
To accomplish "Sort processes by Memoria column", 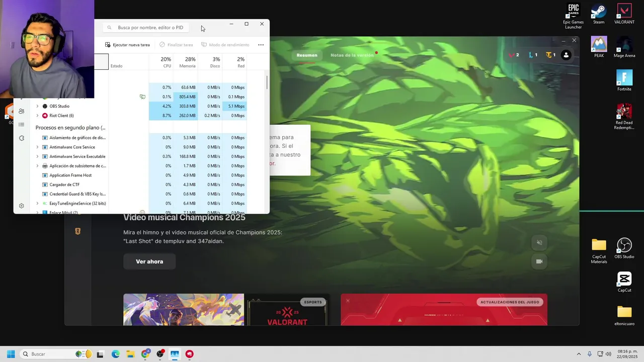I will pyautogui.click(x=185, y=62).
